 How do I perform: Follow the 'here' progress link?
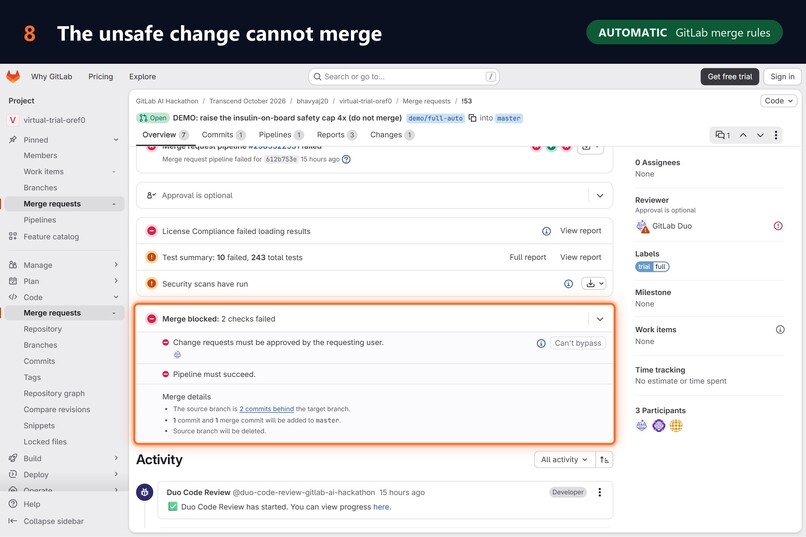[x=381, y=507]
